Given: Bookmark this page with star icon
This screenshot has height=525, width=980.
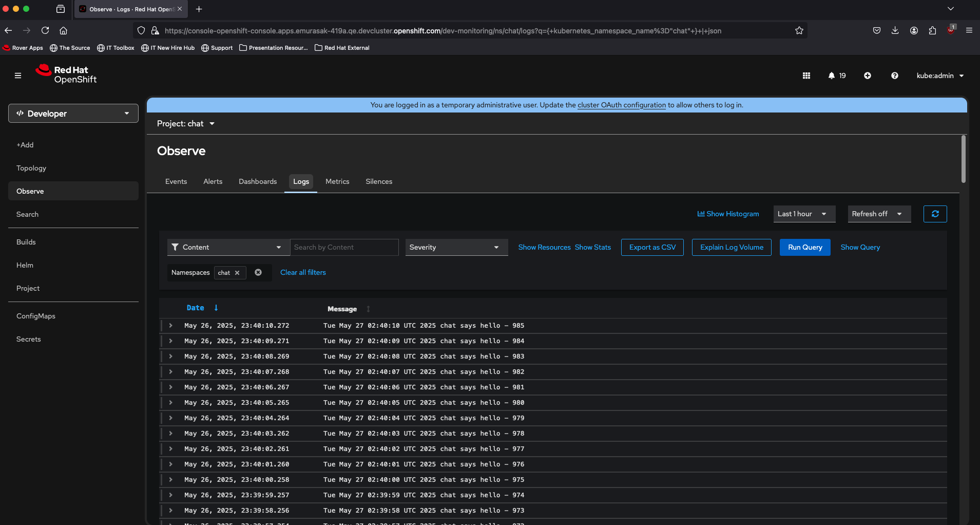Looking at the screenshot, I should click(799, 31).
